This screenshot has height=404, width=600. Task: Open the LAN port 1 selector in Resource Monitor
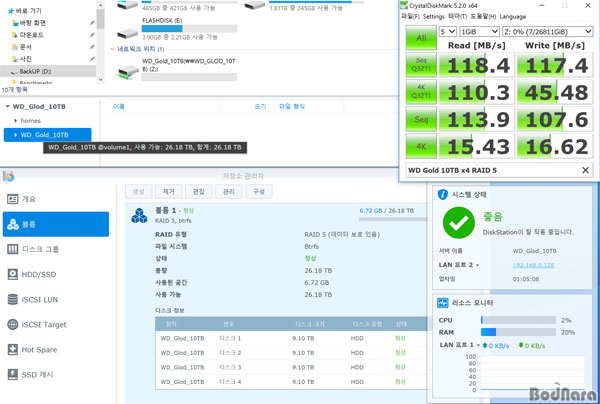tap(478, 345)
